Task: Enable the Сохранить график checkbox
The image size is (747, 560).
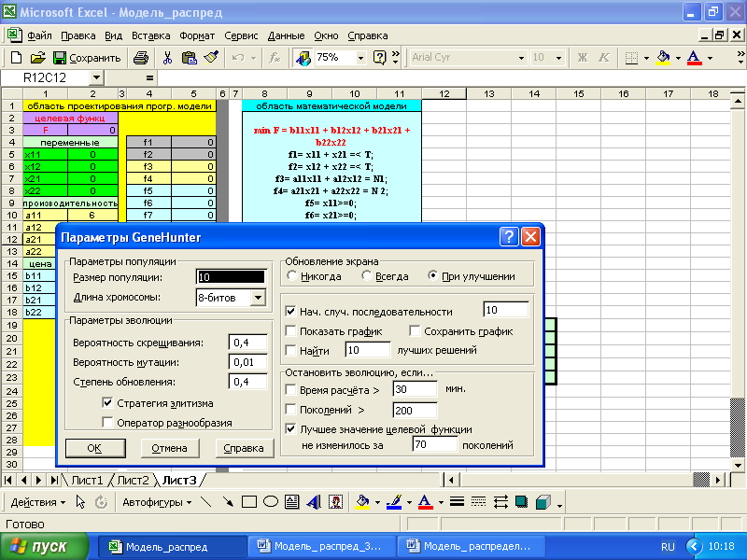Action: [415, 331]
